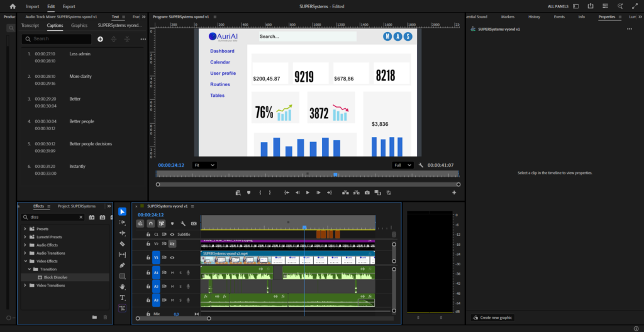The width and height of the screenshot is (644, 332).
Task: Toggle V2 track output eye
Action: pos(172,244)
